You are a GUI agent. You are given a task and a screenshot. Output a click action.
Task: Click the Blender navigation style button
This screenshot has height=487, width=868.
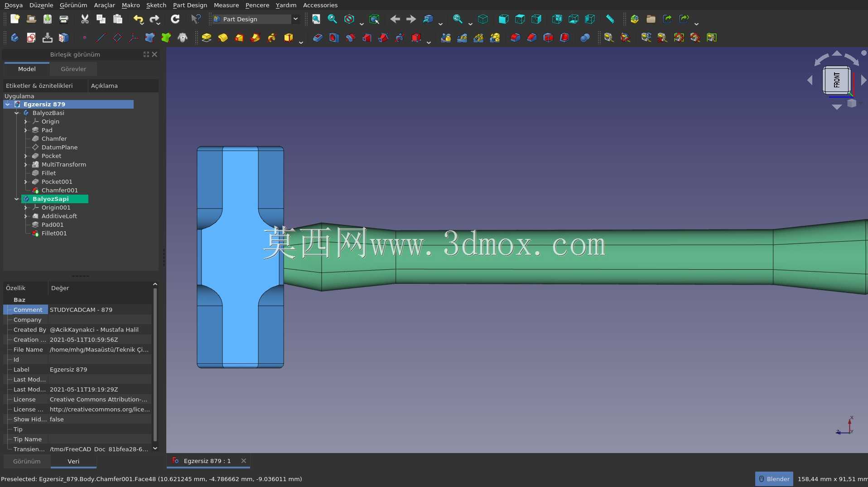pyautogui.click(x=774, y=479)
